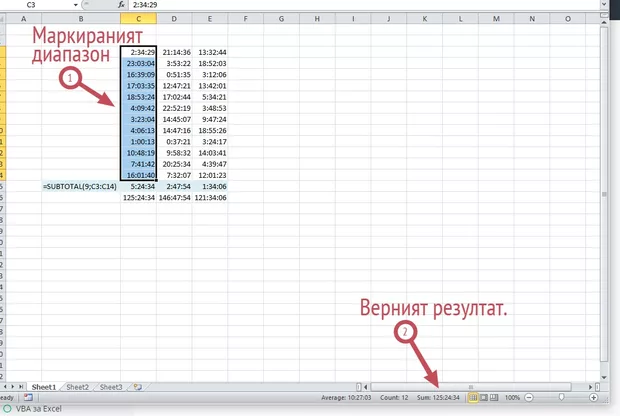Click the vertical scroll up arrow
Viewport: 620px width, 416px height.
tap(604, 22)
